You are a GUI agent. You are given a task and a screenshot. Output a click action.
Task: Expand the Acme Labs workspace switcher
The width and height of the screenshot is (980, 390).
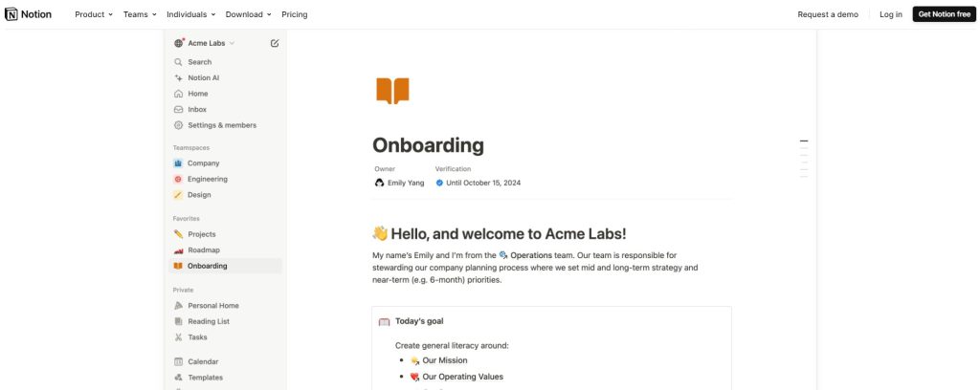coord(205,43)
